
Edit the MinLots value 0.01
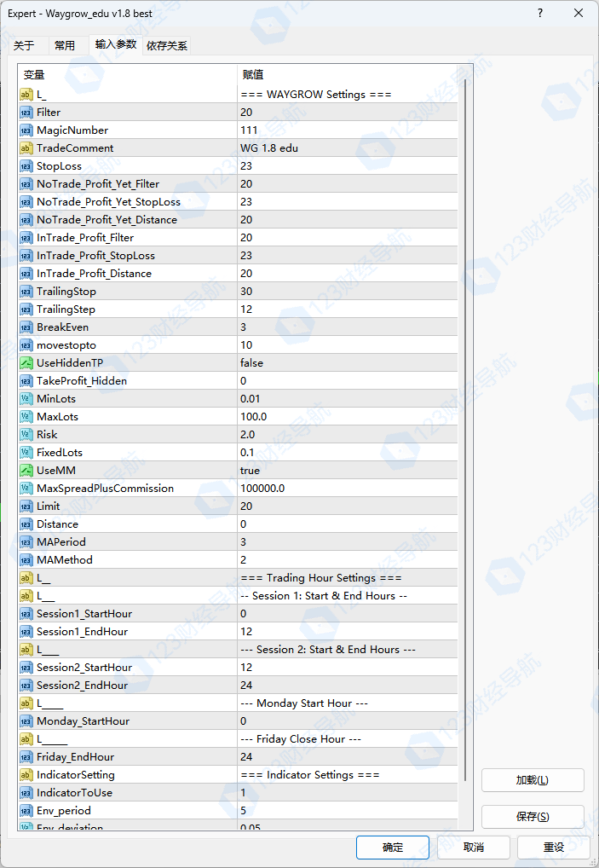[348, 398]
